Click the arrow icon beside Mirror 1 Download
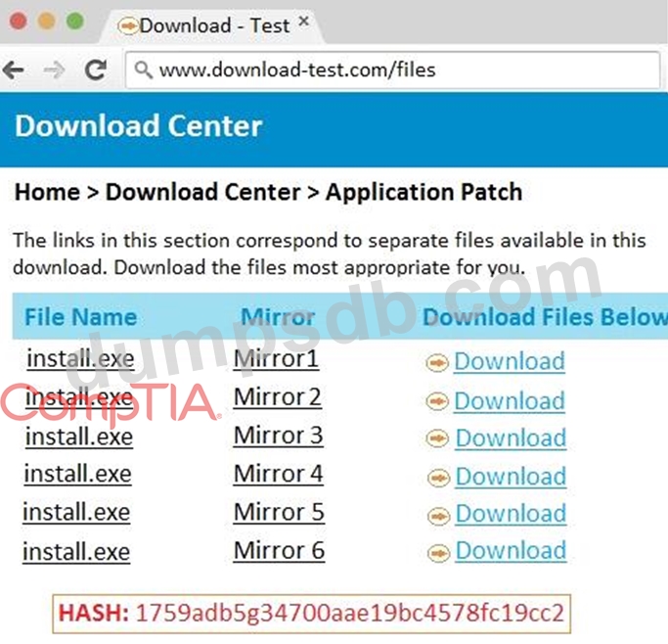This screenshot has height=644, width=668. click(438, 363)
